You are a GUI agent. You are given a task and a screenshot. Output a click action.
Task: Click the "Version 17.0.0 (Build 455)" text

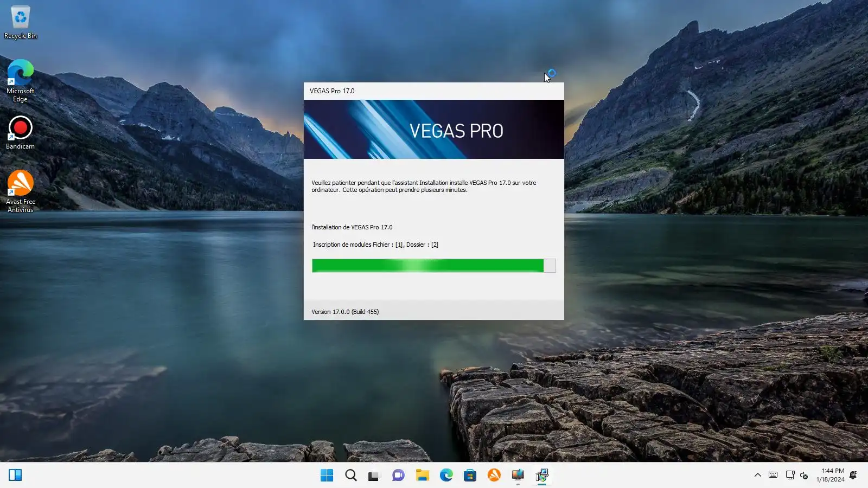345,312
